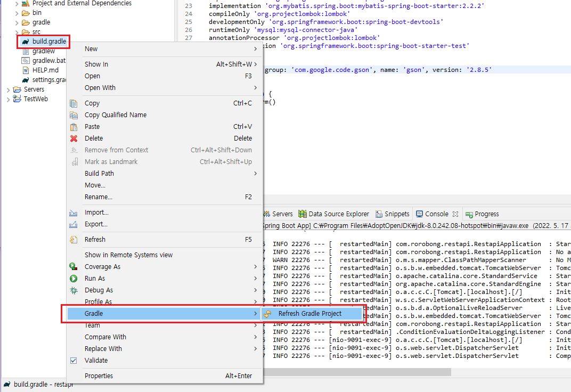This screenshot has width=571, height=392.
Task: Click the Copy icon in context menu
Action: click(x=74, y=103)
